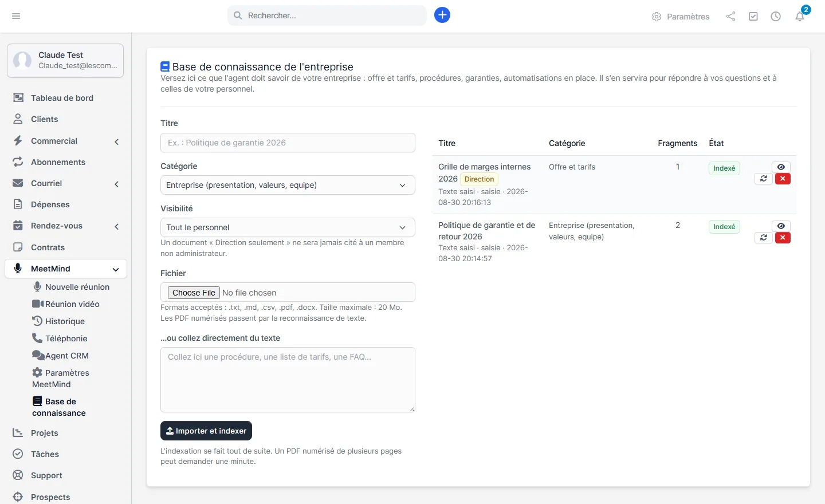
Task: Expand the Rendez-vous sidebar menu
Action: click(x=66, y=226)
